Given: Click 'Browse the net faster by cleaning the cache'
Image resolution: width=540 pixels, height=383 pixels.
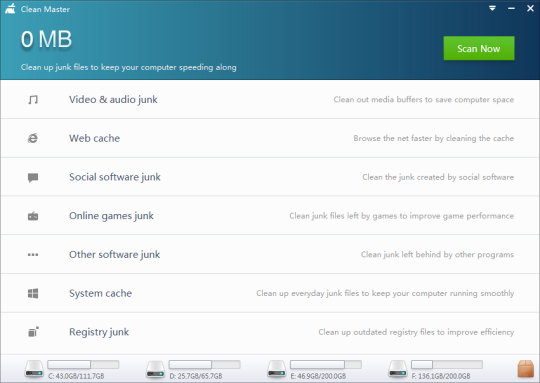Looking at the screenshot, I should 434,138.
